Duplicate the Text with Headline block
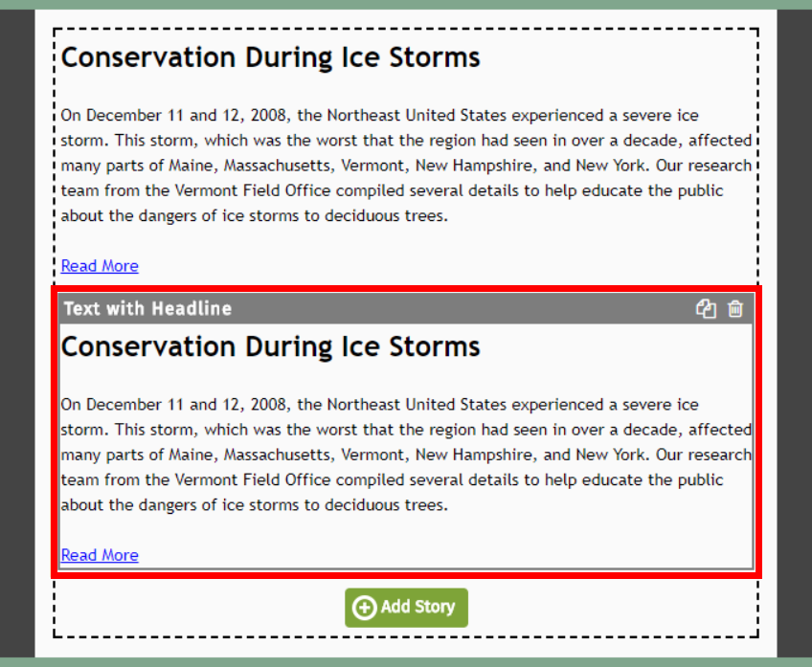Viewport: 812px width, 667px height. point(706,309)
